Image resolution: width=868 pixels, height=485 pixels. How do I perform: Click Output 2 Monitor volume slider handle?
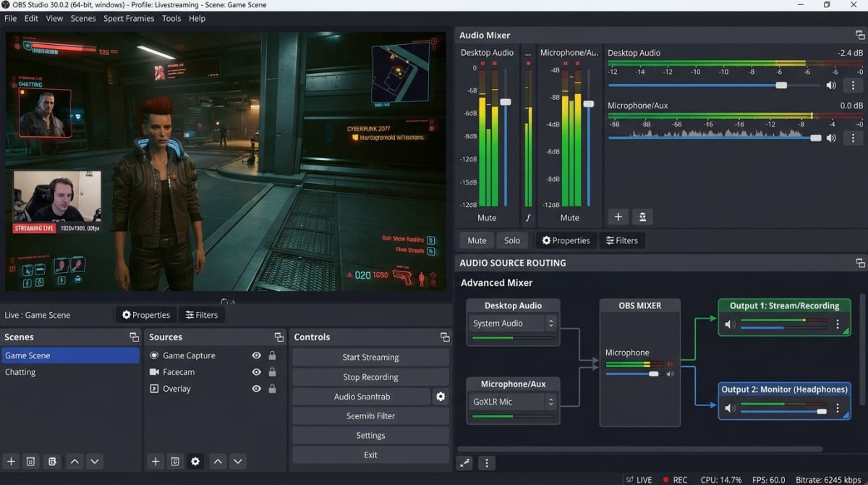822,411
